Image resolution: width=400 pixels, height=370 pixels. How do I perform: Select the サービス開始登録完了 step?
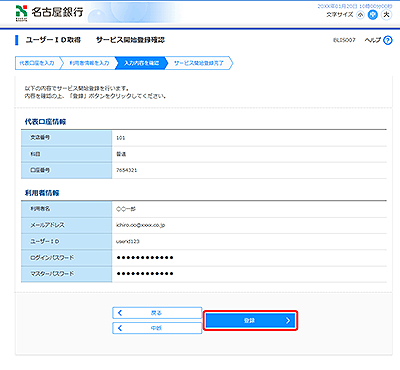coord(199,63)
